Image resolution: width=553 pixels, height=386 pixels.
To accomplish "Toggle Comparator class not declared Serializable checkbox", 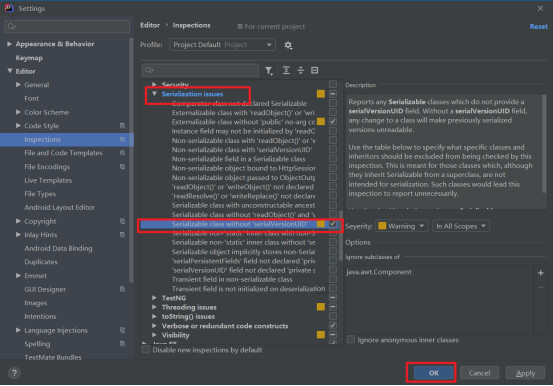I will pyautogui.click(x=333, y=103).
